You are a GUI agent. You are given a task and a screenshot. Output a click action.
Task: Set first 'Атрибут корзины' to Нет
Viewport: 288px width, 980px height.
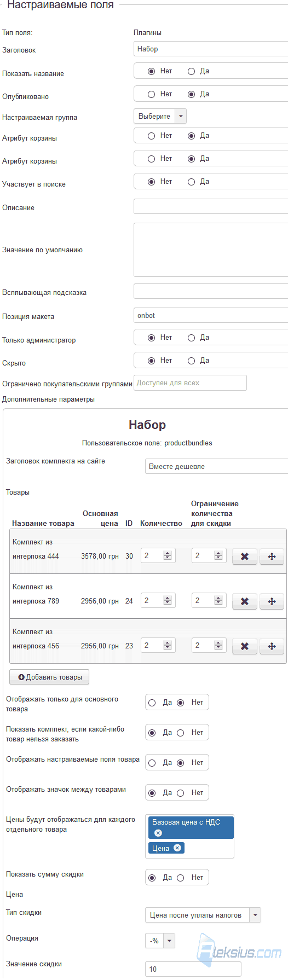tap(152, 136)
